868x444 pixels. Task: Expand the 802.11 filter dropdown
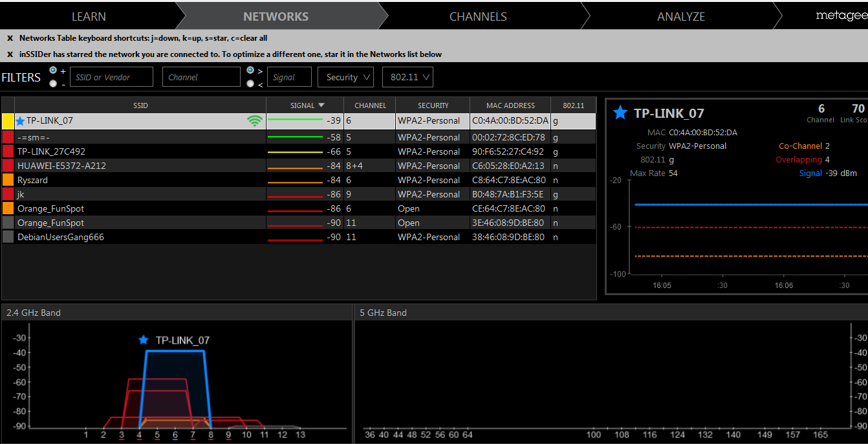tap(407, 77)
